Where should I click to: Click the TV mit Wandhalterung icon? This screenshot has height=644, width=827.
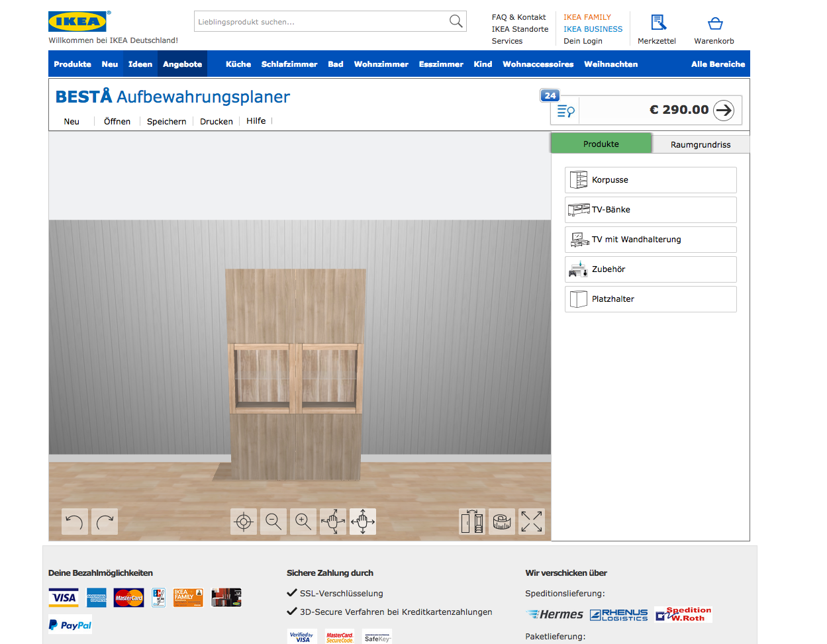coord(579,240)
